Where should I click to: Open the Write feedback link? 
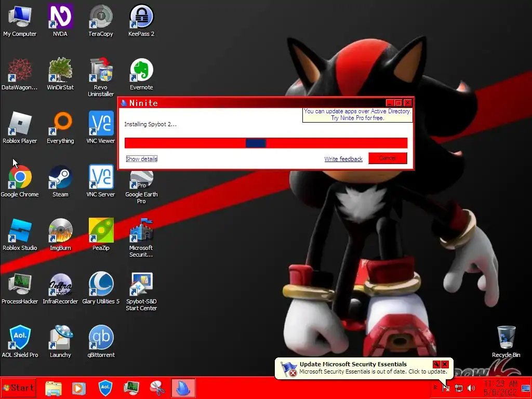click(343, 159)
